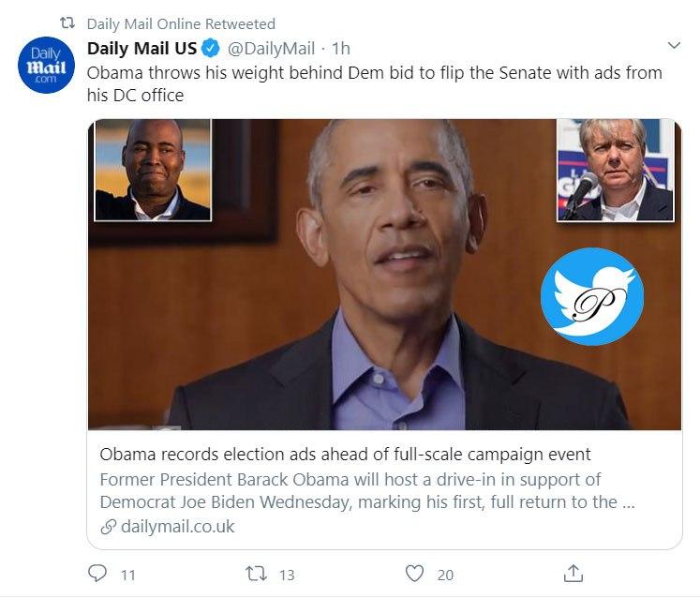This screenshot has width=700, height=598.
Task: Open the share tweet icon
Action: 574,573
